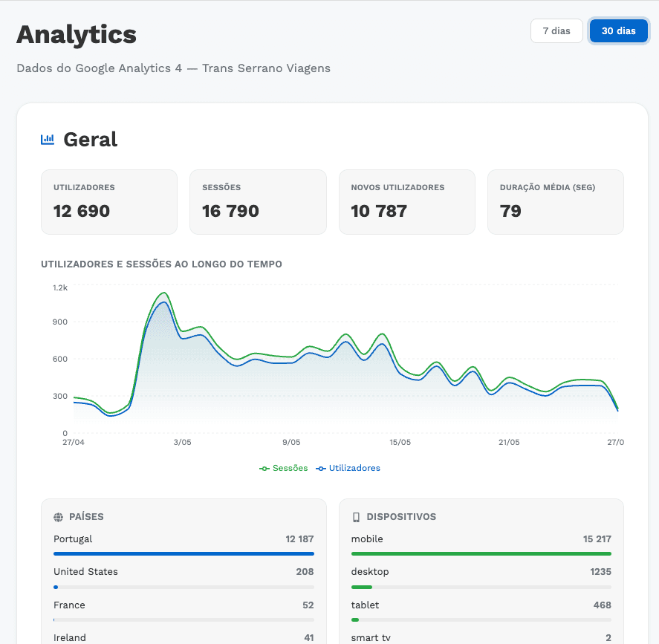Click the globe icon next to Países
This screenshot has width=659, height=644.
click(x=59, y=517)
